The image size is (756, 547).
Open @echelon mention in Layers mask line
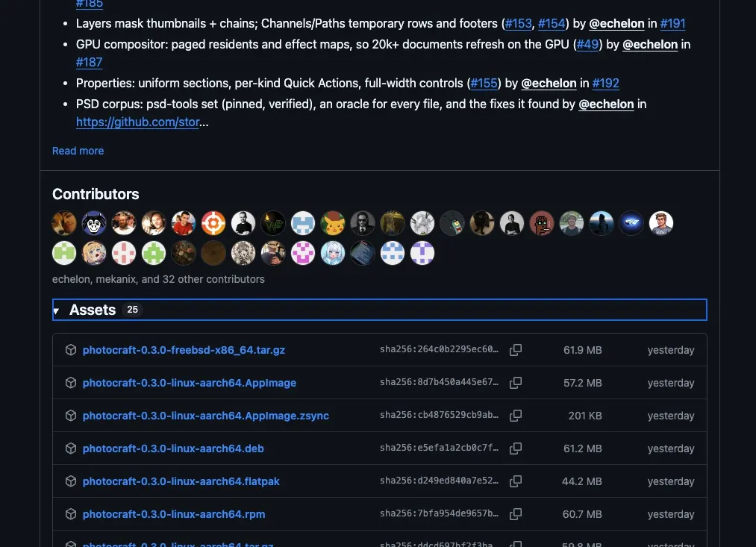click(x=616, y=24)
